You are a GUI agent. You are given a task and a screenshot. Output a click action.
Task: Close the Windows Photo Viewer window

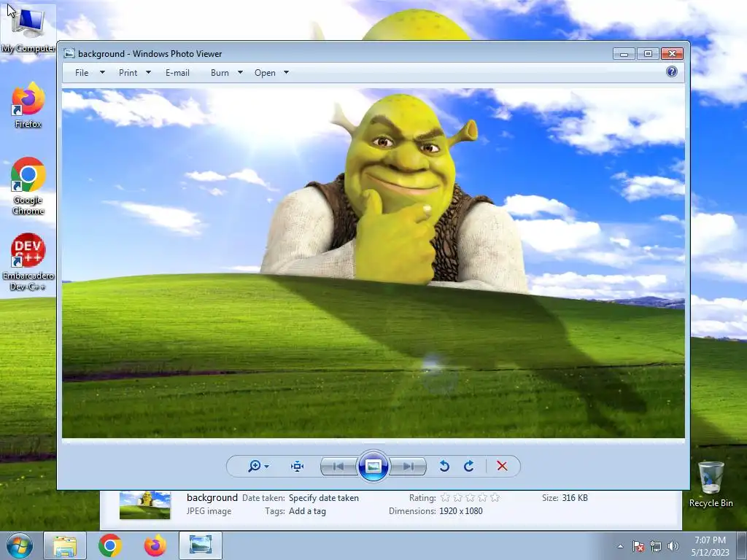pos(672,54)
